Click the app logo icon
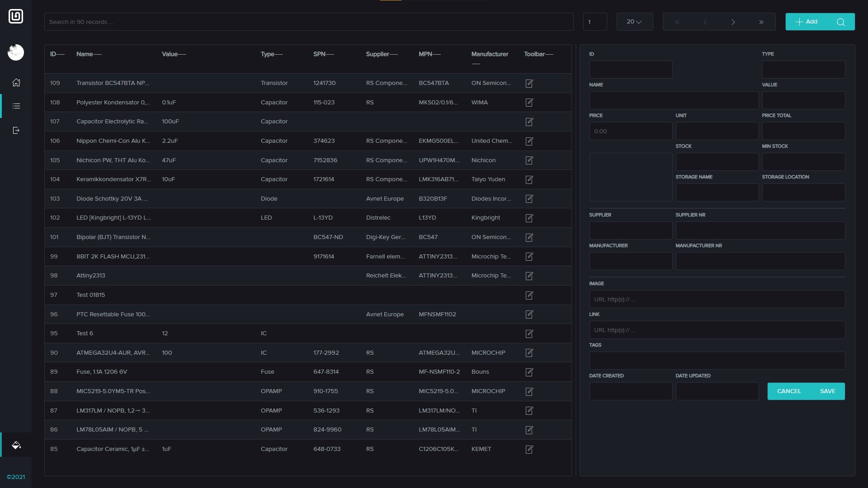868x488 pixels. (16, 17)
